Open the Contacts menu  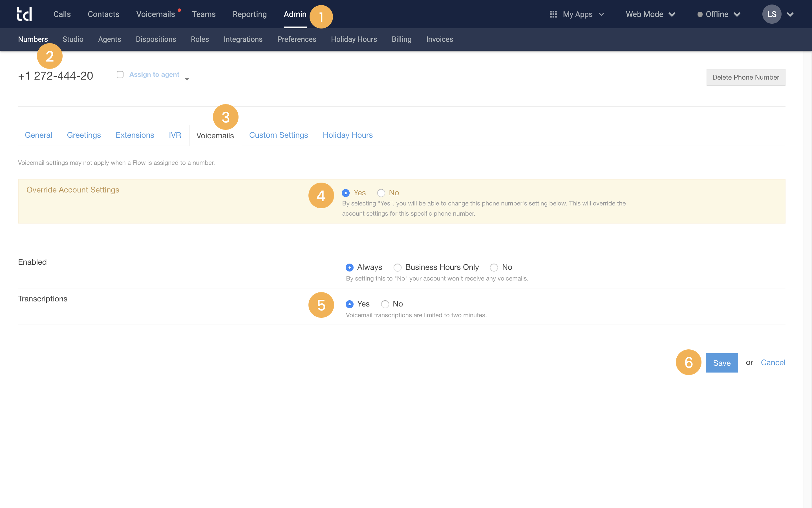[x=103, y=14]
